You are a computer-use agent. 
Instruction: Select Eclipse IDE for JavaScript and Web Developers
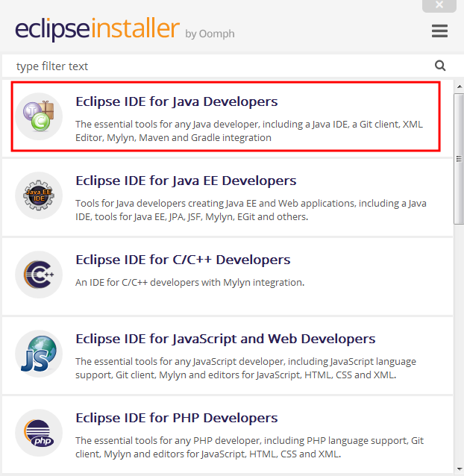(x=228, y=355)
